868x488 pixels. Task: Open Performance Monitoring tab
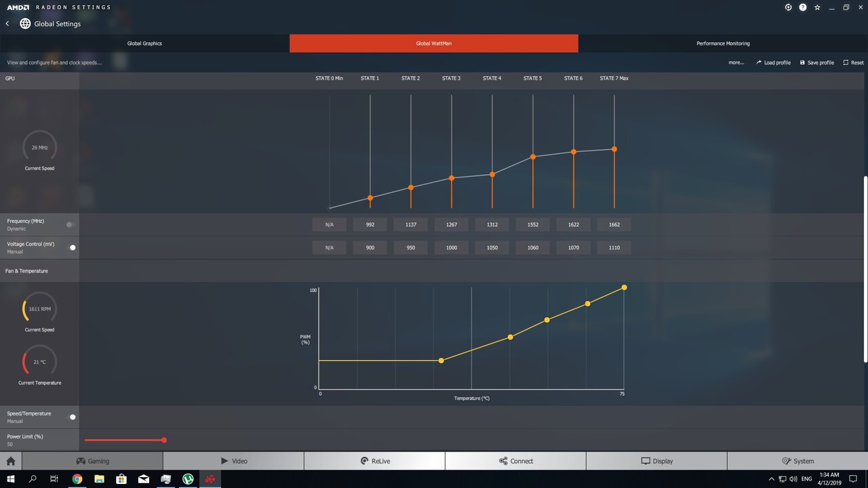pos(723,43)
